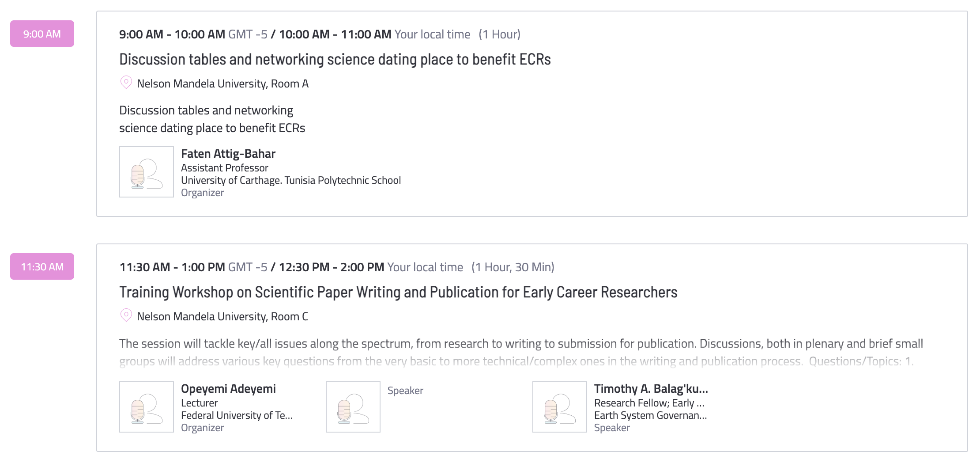The height and width of the screenshot is (471, 980).
Task: Click the 11:30 AM time badge
Action: coord(42,266)
